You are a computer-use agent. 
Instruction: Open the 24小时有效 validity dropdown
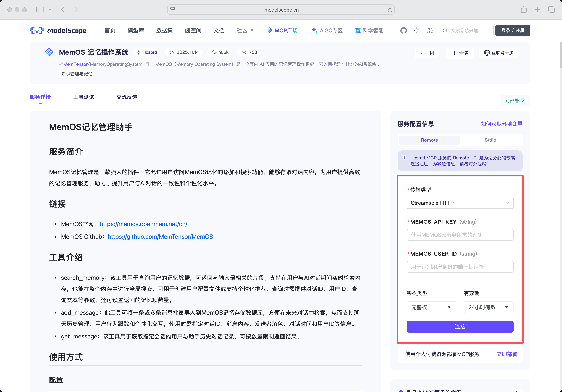(488, 307)
